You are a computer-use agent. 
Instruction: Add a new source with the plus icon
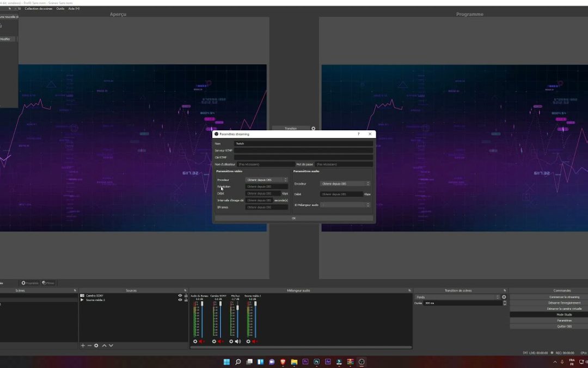82,345
